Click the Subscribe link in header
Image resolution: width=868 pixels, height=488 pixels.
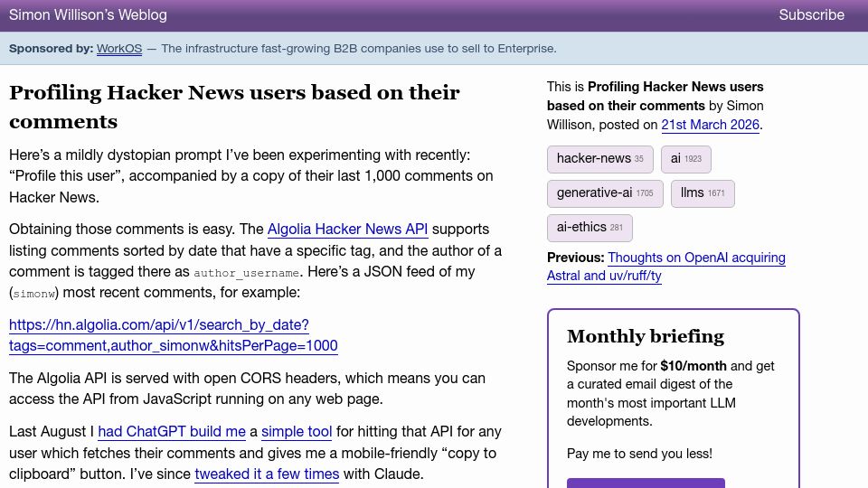(812, 15)
